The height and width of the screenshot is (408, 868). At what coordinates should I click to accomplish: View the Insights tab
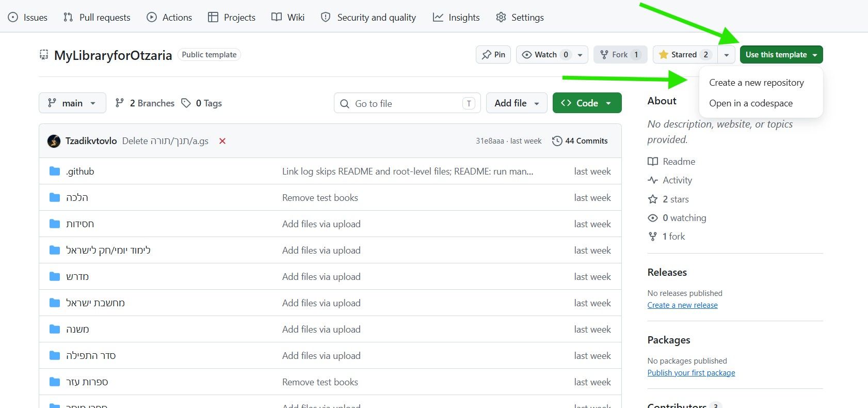456,17
